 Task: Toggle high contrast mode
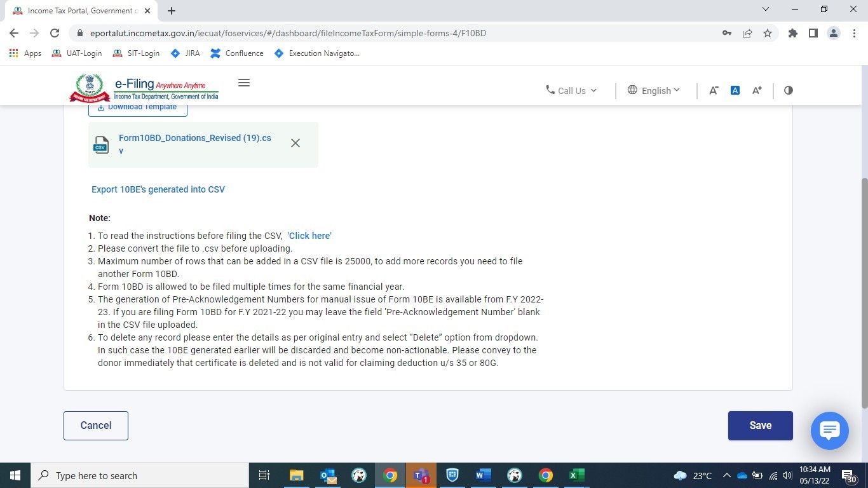[789, 90]
